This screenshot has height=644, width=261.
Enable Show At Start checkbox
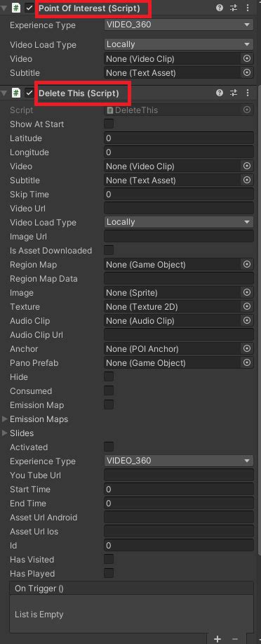[x=109, y=124]
